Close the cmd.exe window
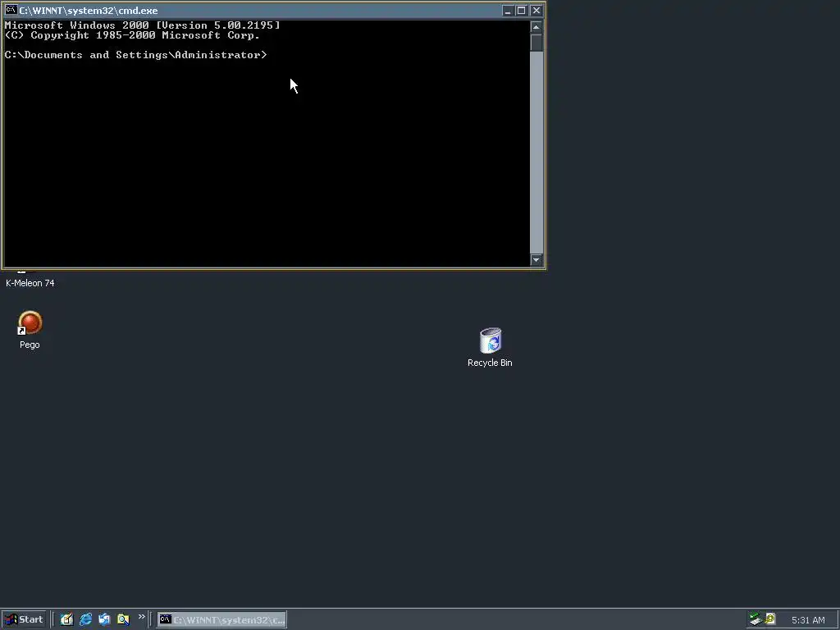Image resolution: width=840 pixels, height=630 pixels. pos(536,11)
